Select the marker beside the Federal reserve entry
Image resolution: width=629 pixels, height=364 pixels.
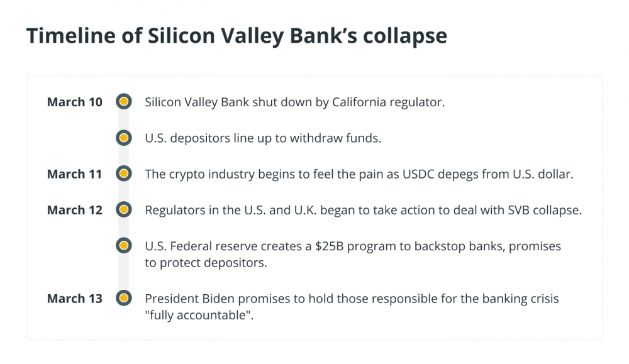(x=123, y=245)
